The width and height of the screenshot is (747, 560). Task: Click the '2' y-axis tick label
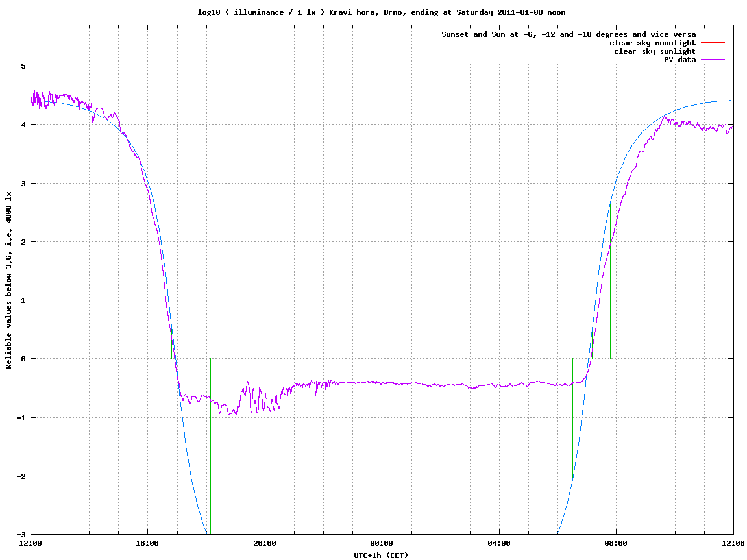(23, 242)
